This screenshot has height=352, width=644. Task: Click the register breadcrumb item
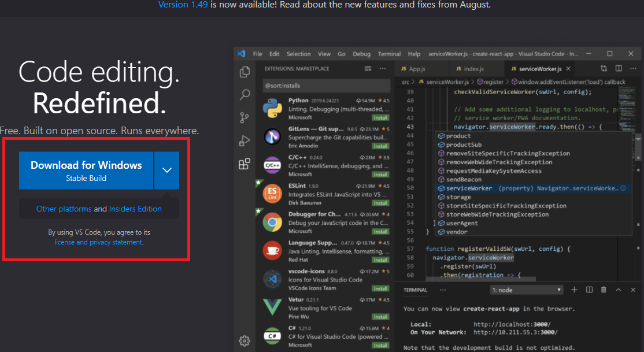tap(490, 82)
